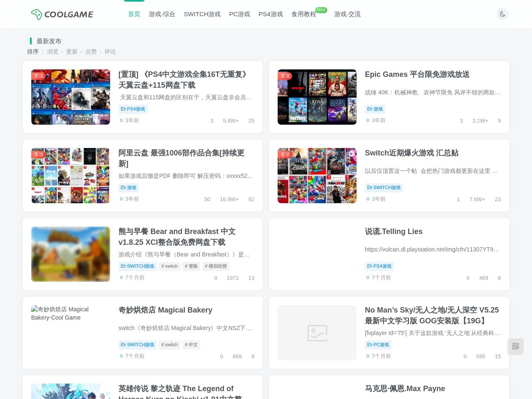
Task: Click the 3.1W+ view count
Action: 480,121
